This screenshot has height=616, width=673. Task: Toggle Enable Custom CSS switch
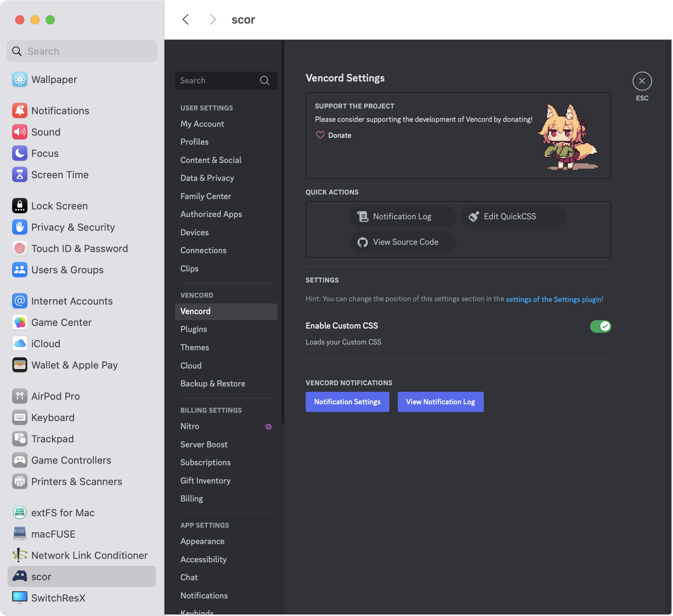pyautogui.click(x=600, y=326)
